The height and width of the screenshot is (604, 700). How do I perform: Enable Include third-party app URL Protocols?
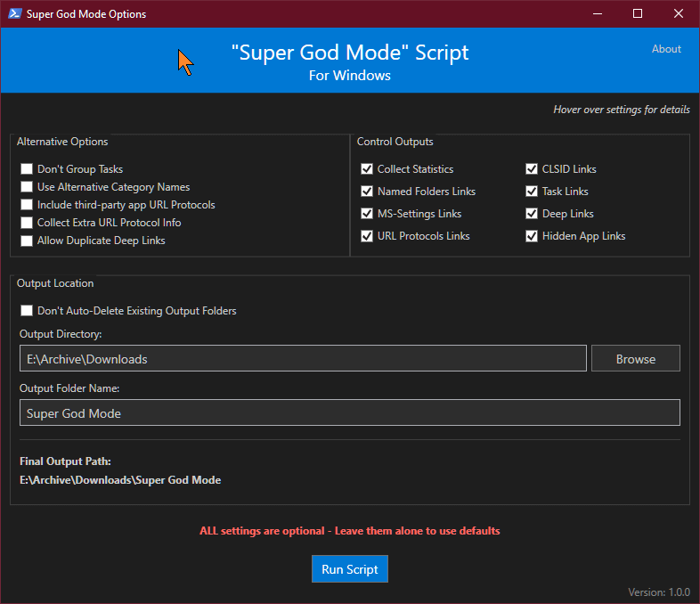click(27, 205)
